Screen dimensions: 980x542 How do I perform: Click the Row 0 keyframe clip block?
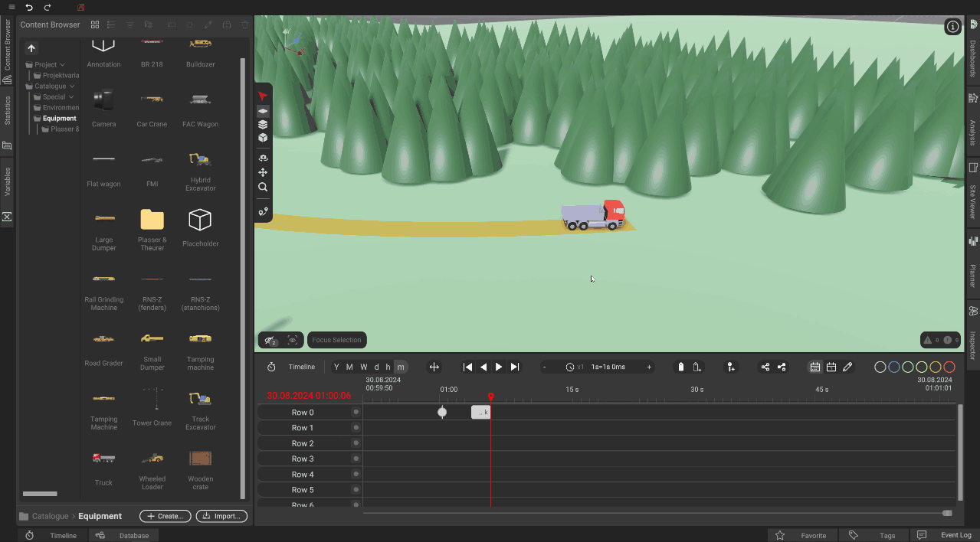(x=480, y=412)
